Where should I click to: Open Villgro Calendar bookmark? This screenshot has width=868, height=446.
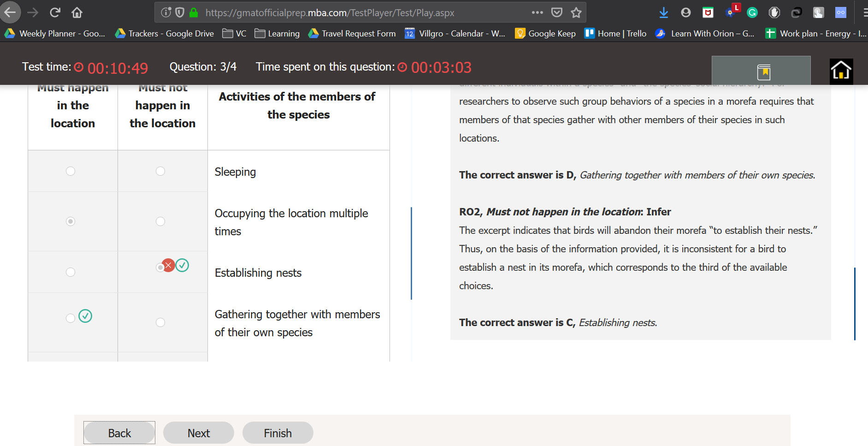click(455, 33)
